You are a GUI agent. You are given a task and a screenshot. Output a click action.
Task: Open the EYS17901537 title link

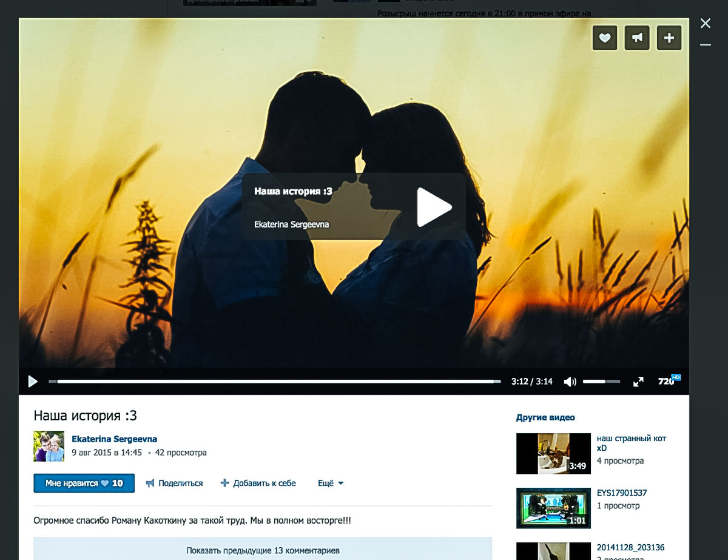(621, 493)
